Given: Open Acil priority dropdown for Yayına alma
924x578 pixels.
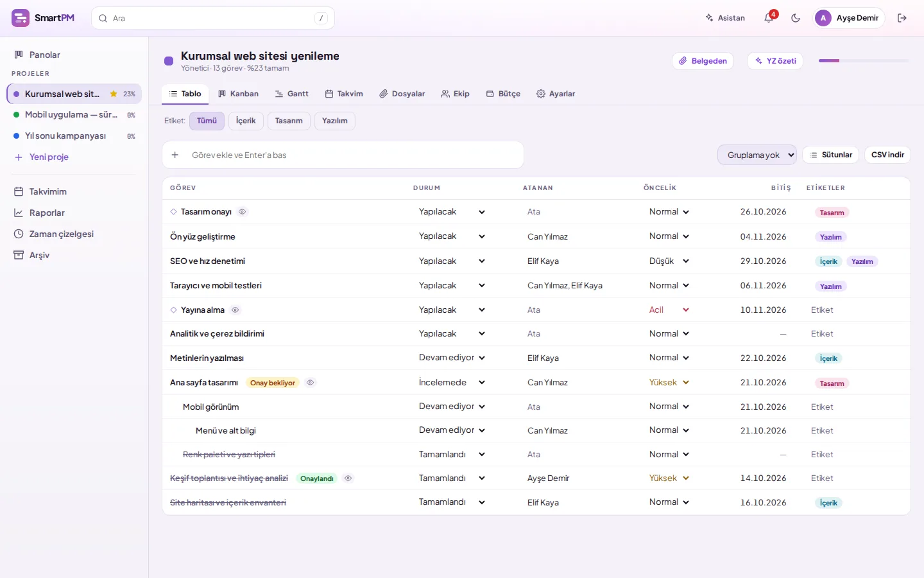Looking at the screenshot, I should click(669, 310).
